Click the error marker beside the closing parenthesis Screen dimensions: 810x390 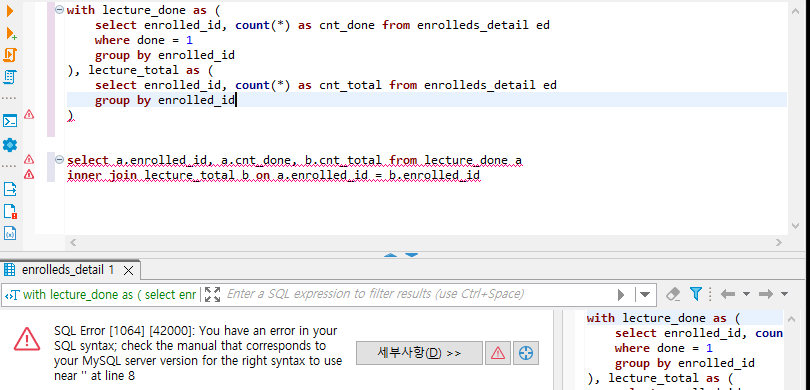(29, 115)
